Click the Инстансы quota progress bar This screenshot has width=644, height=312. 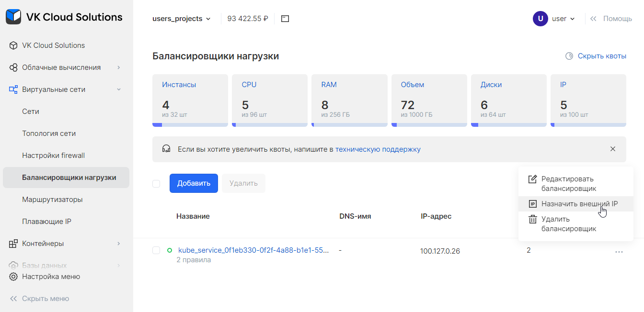190,125
